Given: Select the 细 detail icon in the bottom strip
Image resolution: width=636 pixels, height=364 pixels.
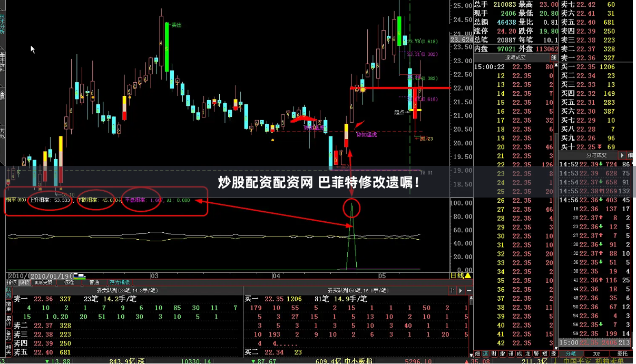Looking at the screenshot, I should pos(477,354).
